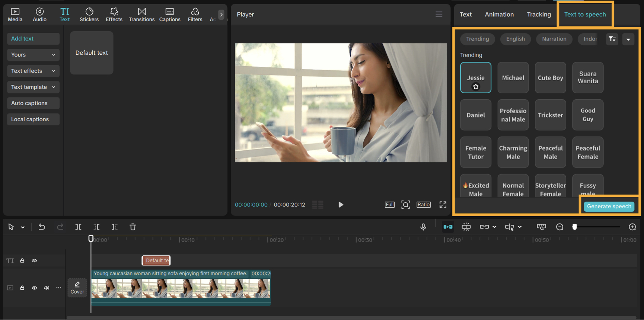Click the zoom-in timeline icon
The width and height of the screenshot is (644, 320).
click(632, 227)
